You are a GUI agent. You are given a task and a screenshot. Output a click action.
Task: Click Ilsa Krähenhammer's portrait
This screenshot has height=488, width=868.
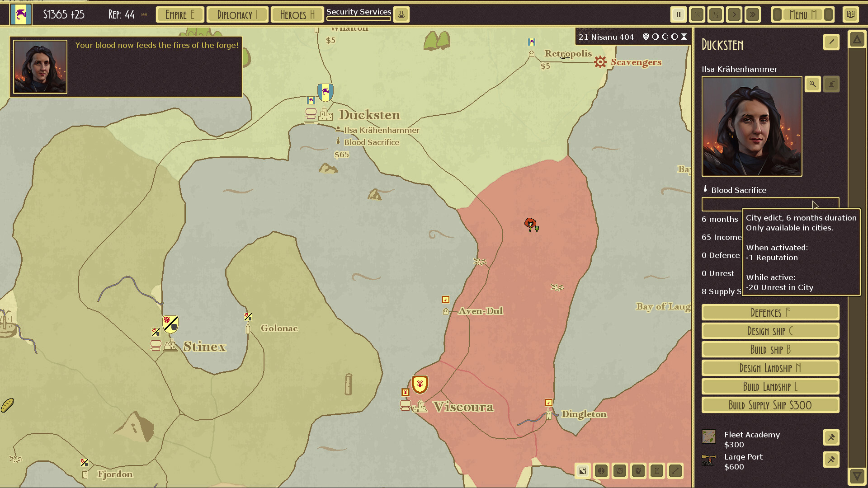click(x=751, y=127)
